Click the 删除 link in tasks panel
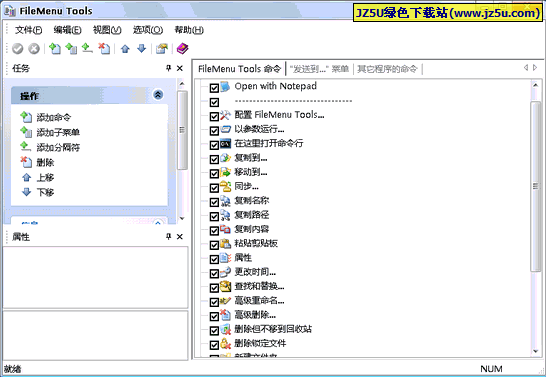 point(45,163)
